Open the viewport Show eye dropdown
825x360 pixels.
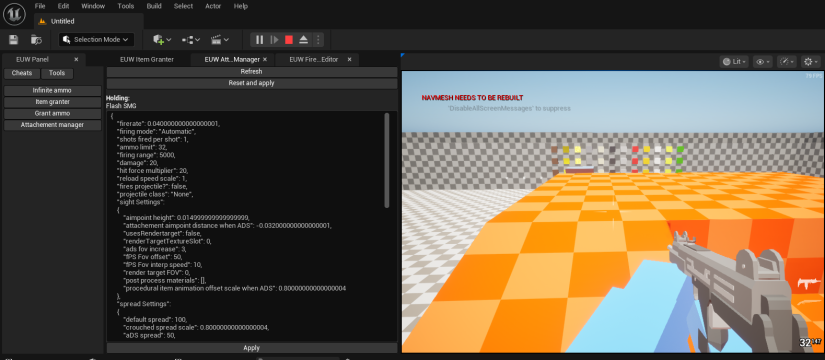[x=763, y=62]
